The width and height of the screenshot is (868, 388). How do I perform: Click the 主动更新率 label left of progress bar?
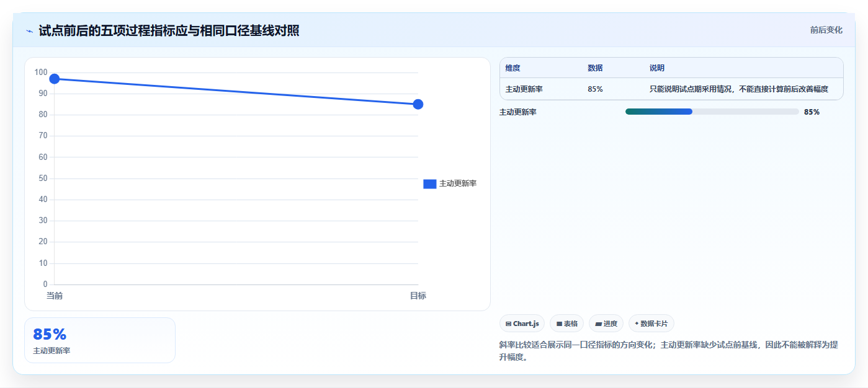518,112
